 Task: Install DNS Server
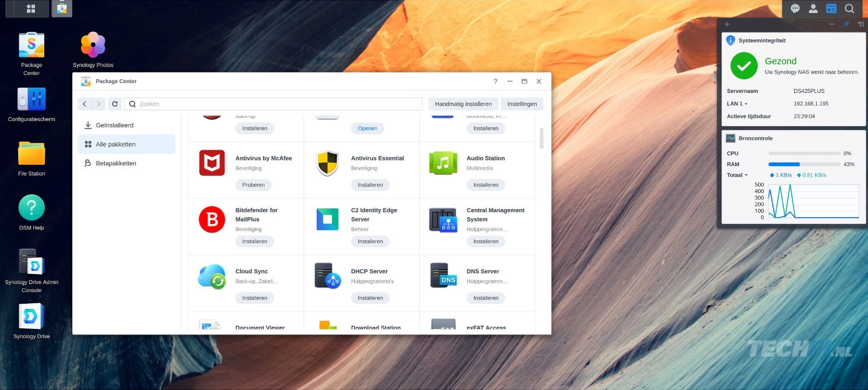[x=486, y=298]
